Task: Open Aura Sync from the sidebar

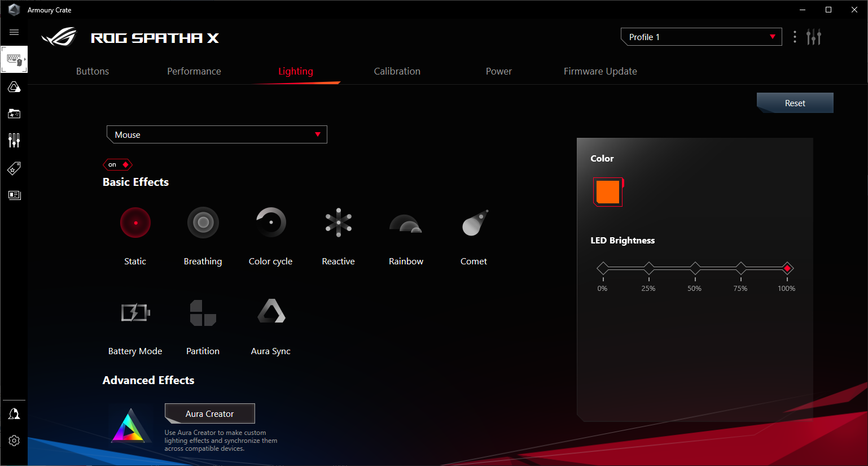Action: click(14, 87)
